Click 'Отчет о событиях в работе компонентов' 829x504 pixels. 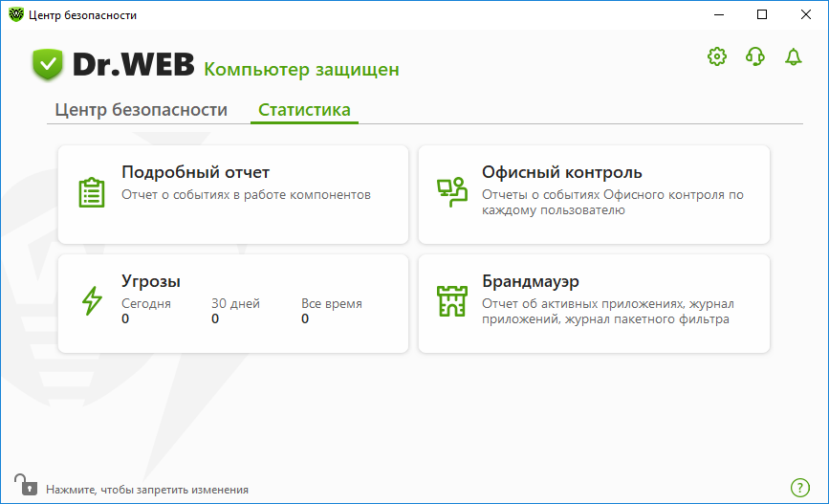(246, 195)
